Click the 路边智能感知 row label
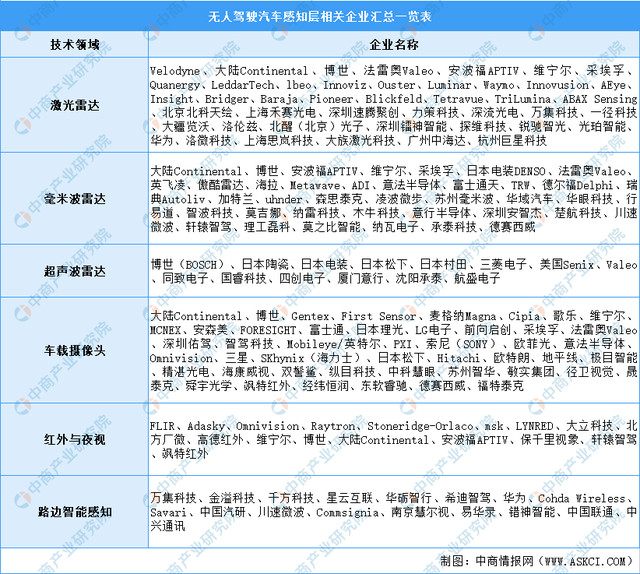Viewport: 640px width, 574px height. [75, 512]
